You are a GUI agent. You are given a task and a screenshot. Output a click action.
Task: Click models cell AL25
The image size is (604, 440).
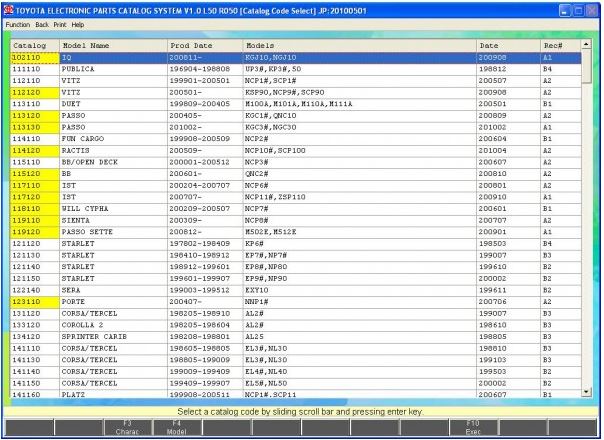[360, 337]
